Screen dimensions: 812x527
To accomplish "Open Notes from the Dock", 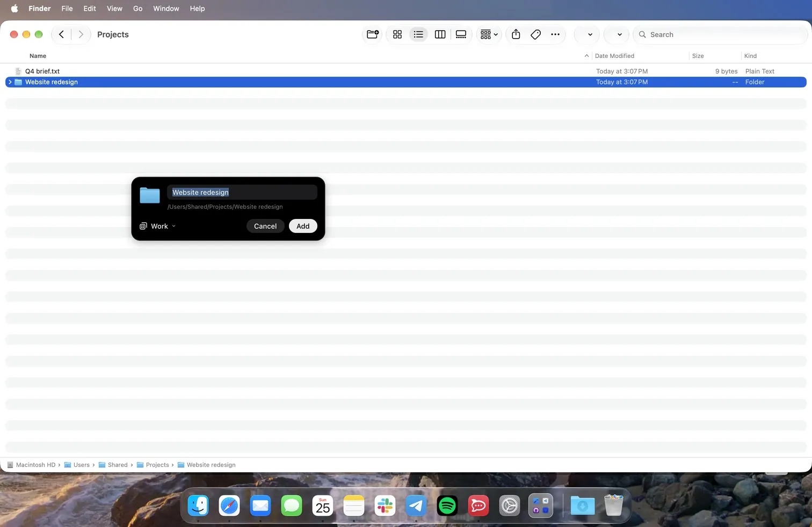I will click(354, 506).
